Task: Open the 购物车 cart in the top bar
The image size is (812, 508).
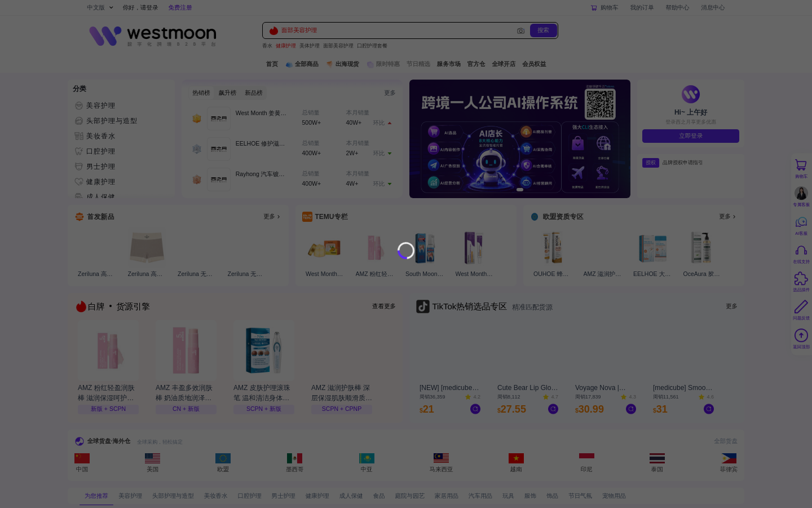Action: 604,8
